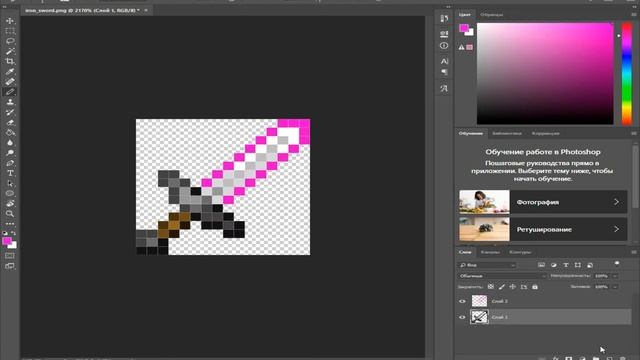This screenshot has width=640, height=360.
Task: Close the iron_sword.png document tab
Action: [146, 10]
